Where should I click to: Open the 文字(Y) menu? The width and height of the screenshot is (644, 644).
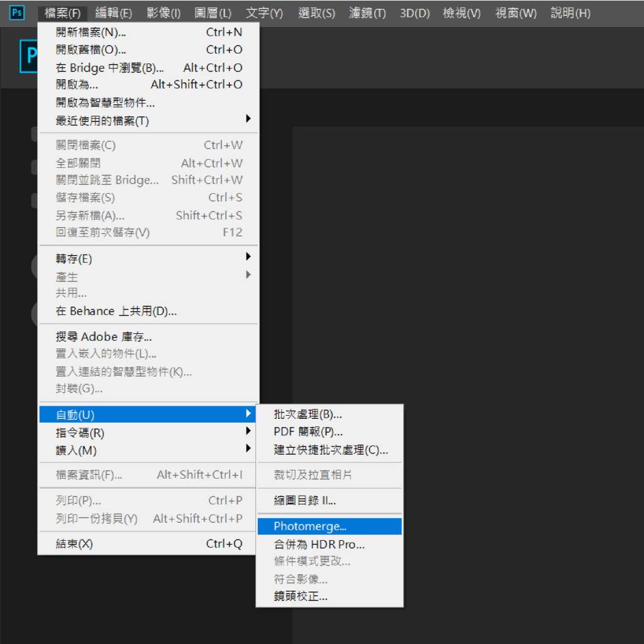pyautogui.click(x=264, y=13)
